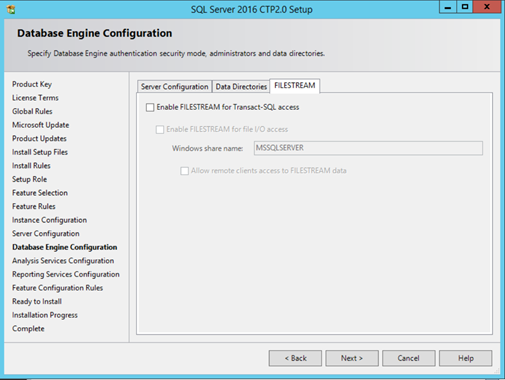Select Server Configuration step in sidebar
This screenshot has width=505, height=380.
point(46,234)
